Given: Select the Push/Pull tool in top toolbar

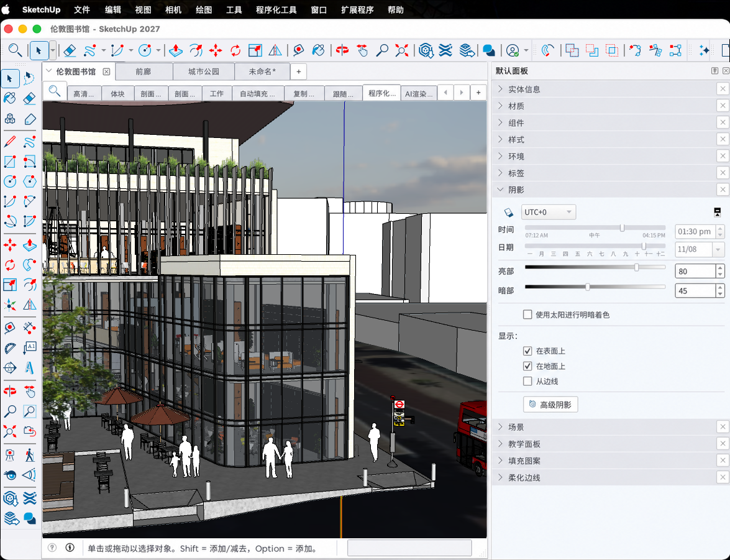Looking at the screenshot, I should pyautogui.click(x=176, y=50).
